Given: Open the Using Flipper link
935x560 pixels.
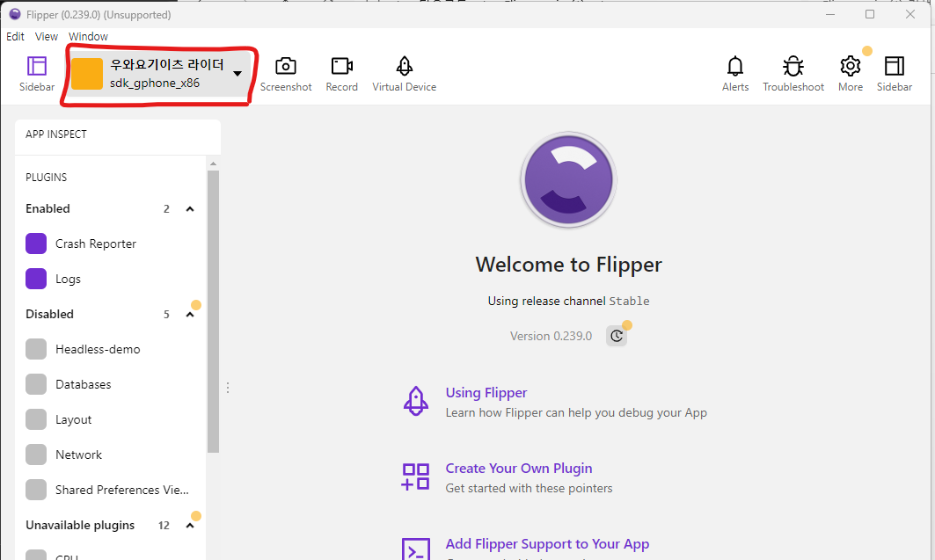Looking at the screenshot, I should (486, 393).
